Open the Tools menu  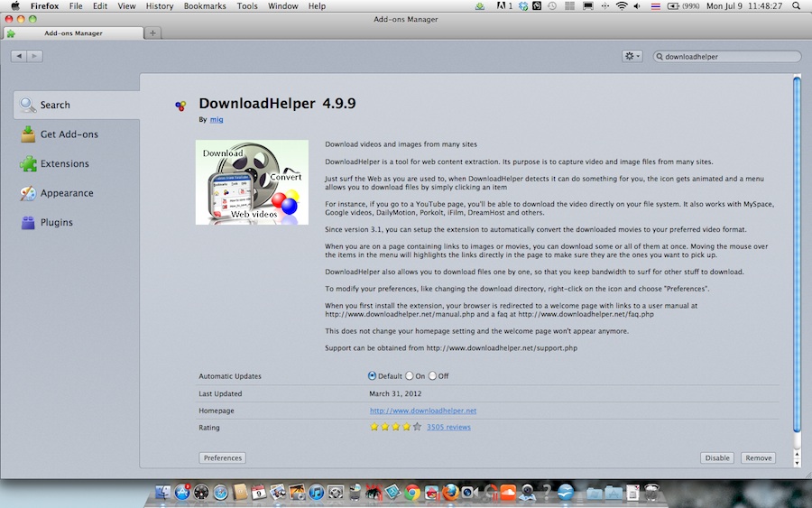(247, 6)
